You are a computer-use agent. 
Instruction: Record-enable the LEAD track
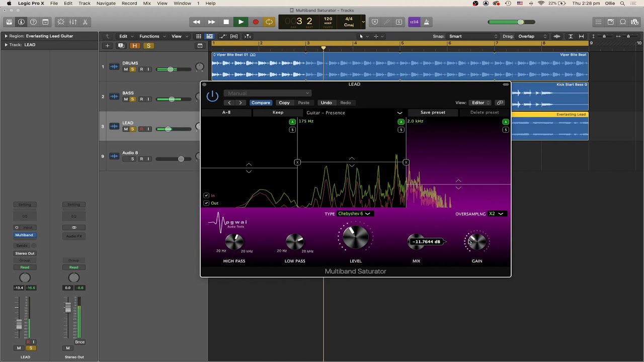pos(141,129)
